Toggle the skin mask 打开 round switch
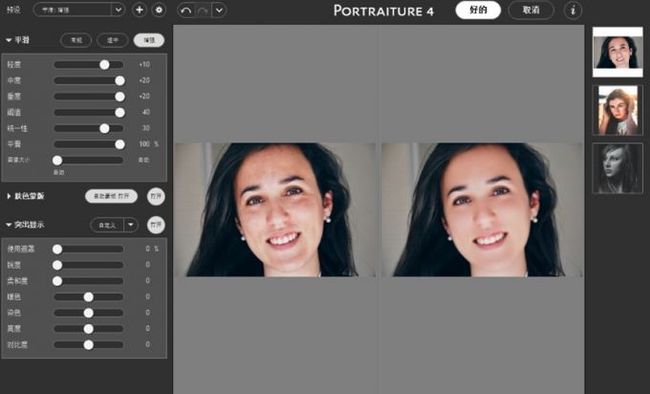Viewport: 650px width, 394px height. click(x=156, y=196)
